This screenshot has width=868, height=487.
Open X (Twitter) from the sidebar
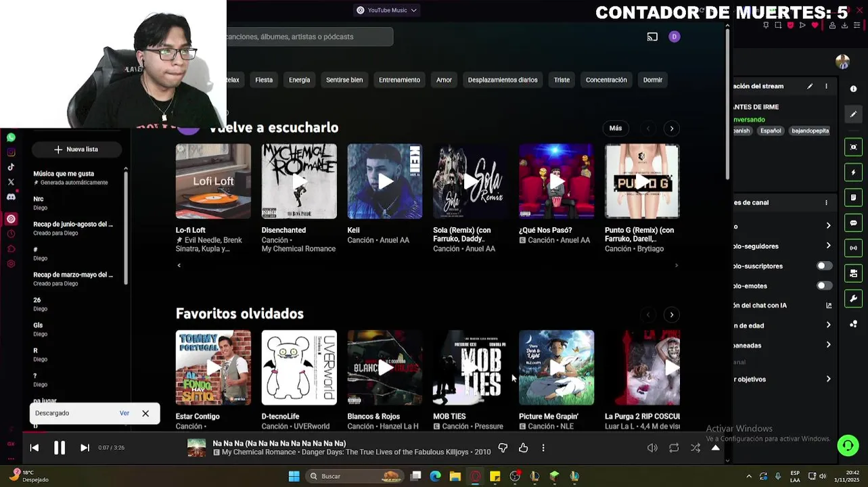[11, 182]
